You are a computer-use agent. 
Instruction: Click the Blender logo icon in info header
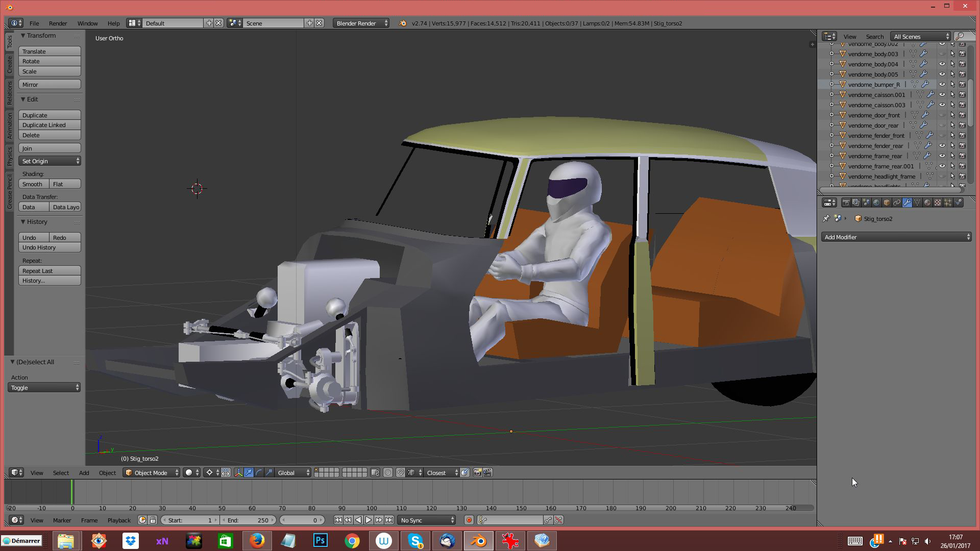(x=403, y=23)
